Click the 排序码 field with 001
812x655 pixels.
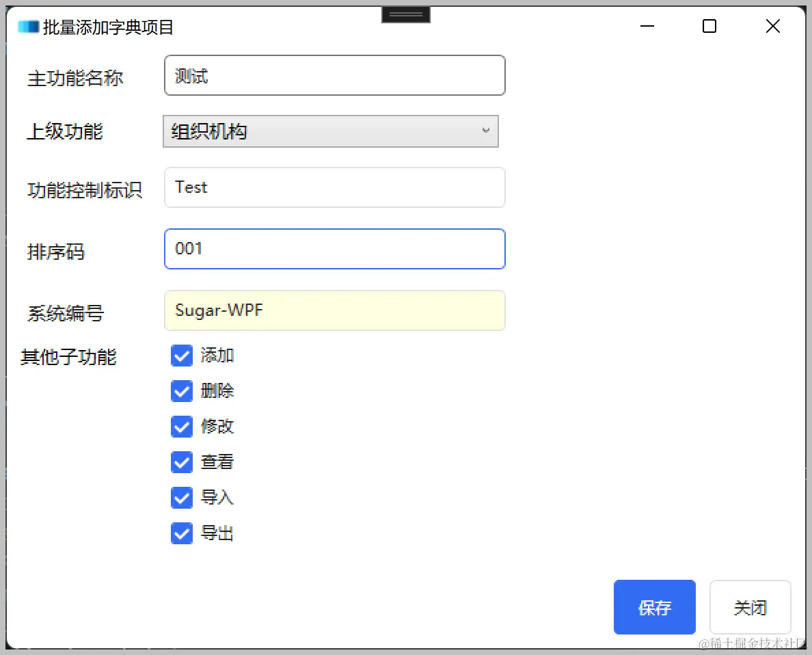pos(334,249)
